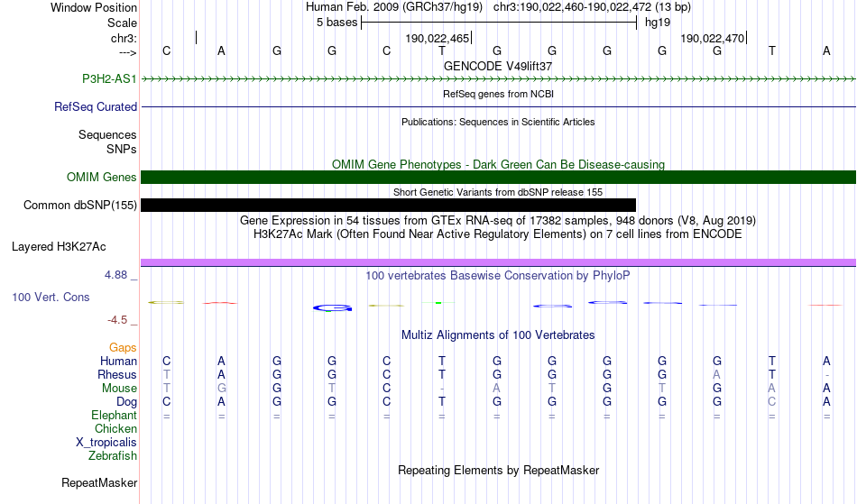Click the OMIM Gene Phenotypes track title
Viewport: 857px width, 504px height.
(498, 164)
